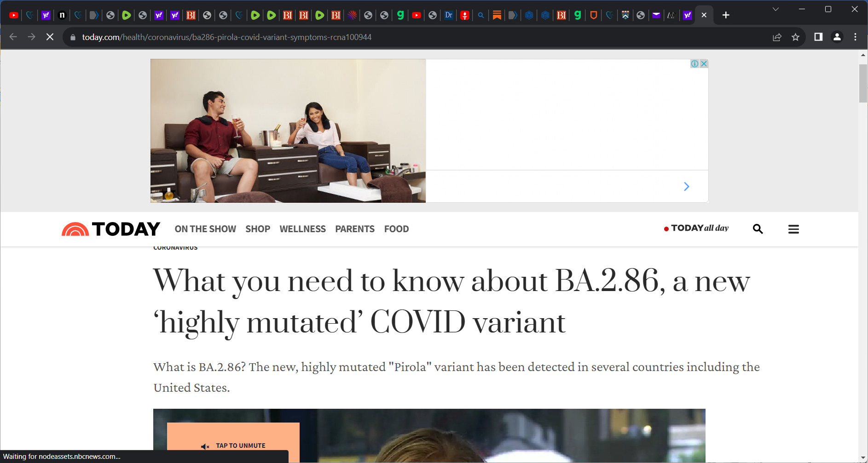Open the site search magnifier icon
Viewport: 868px width, 463px height.
[758, 229]
